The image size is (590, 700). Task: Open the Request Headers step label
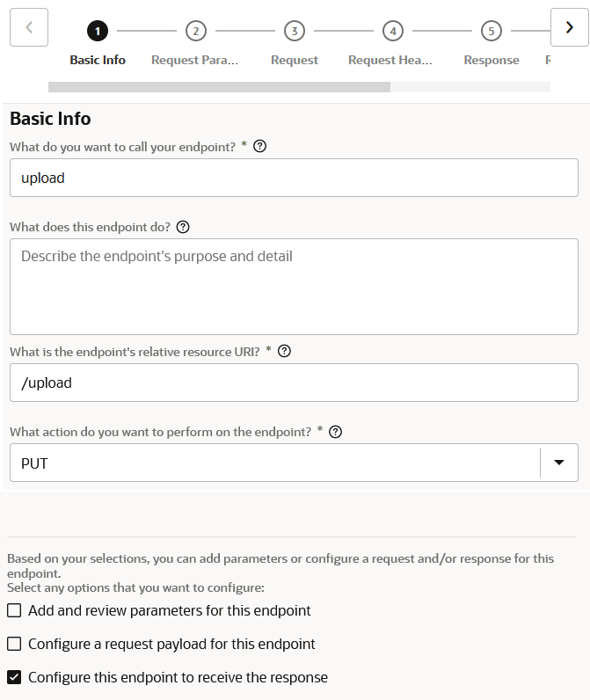pos(390,61)
